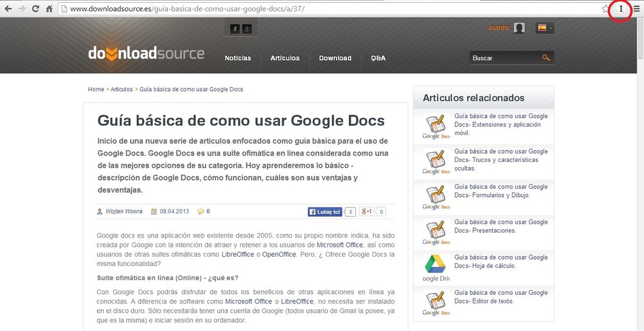Open the Presentaciones related article link
This screenshot has height=331, width=644.
click(501, 226)
